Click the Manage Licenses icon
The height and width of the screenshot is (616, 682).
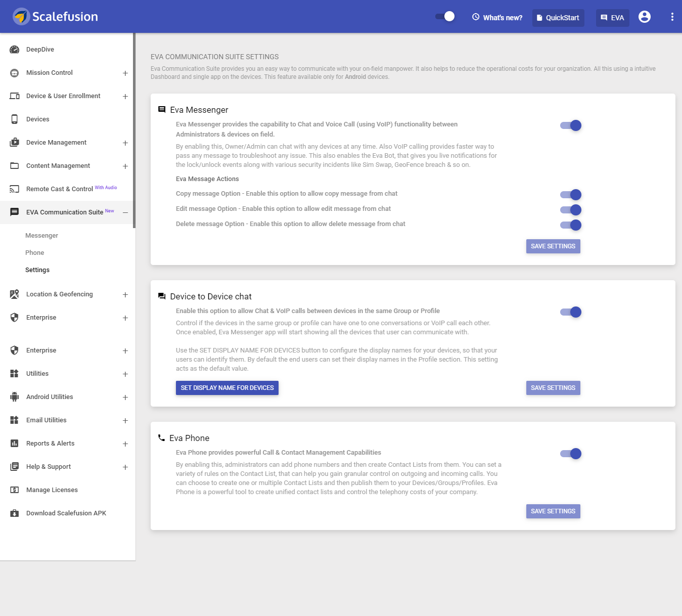(15, 490)
